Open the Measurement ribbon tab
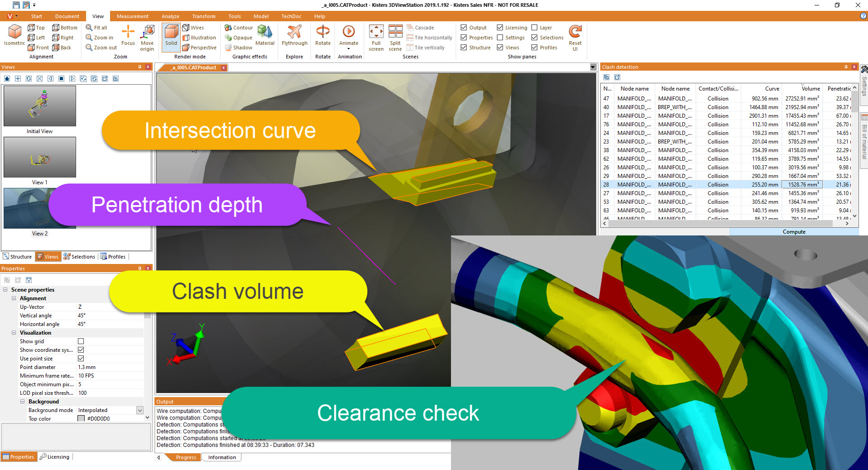Viewport: 868px width, 470px height. [x=132, y=16]
